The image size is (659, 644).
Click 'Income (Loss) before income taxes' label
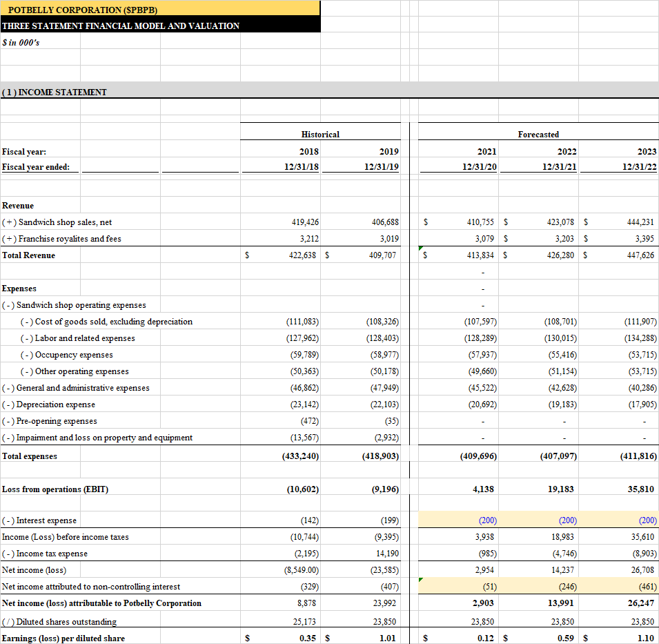(x=65, y=537)
